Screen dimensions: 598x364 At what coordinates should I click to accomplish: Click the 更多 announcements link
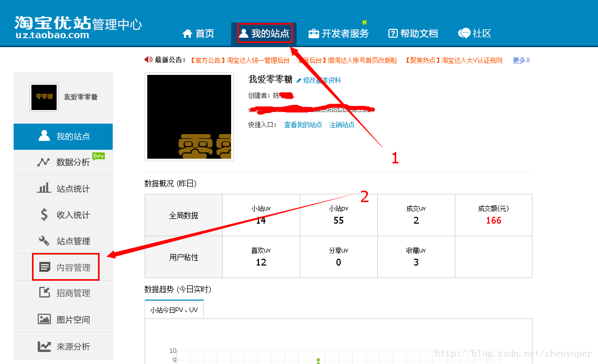coord(521,60)
